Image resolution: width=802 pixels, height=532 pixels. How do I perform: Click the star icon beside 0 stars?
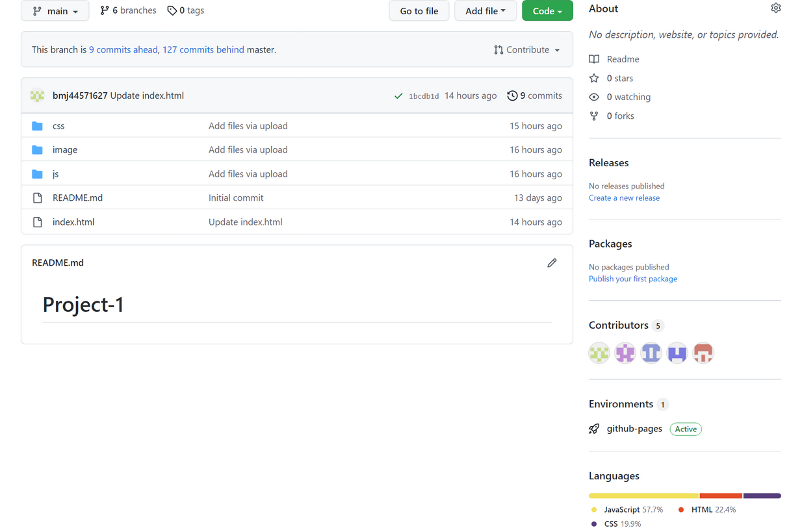click(594, 78)
